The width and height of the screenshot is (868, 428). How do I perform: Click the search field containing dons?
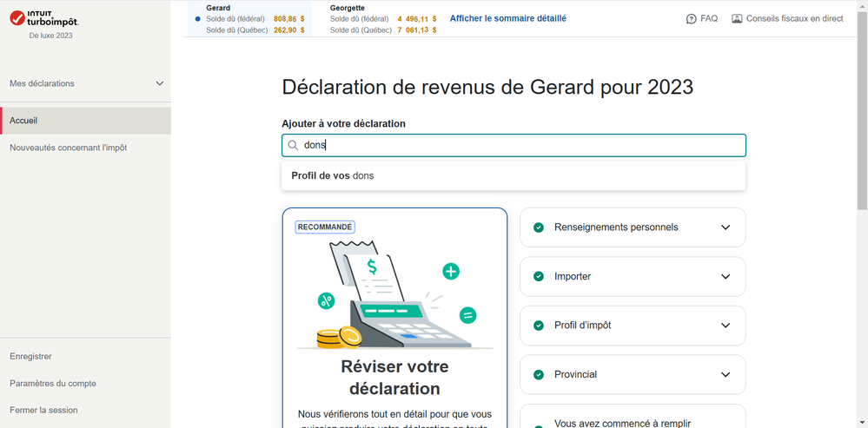tap(521, 146)
